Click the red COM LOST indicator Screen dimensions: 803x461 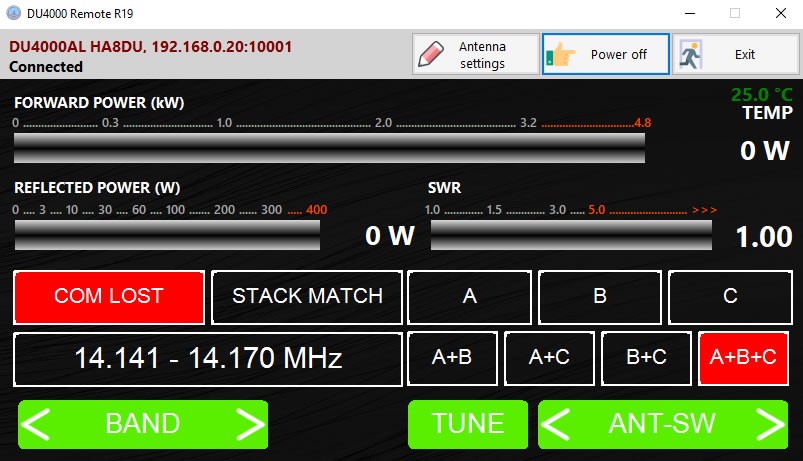[109, 296]
